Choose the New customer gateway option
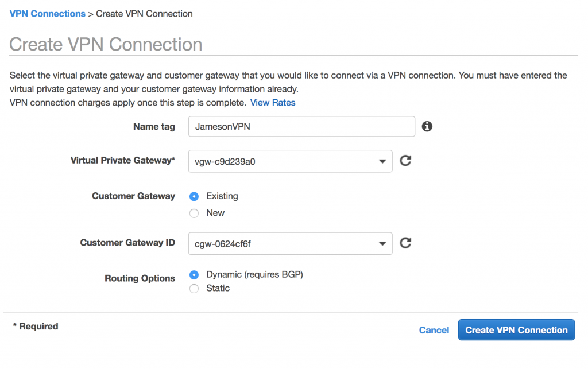Image resolution: width=588 pixels, height=369 pixels. (194, 213)
